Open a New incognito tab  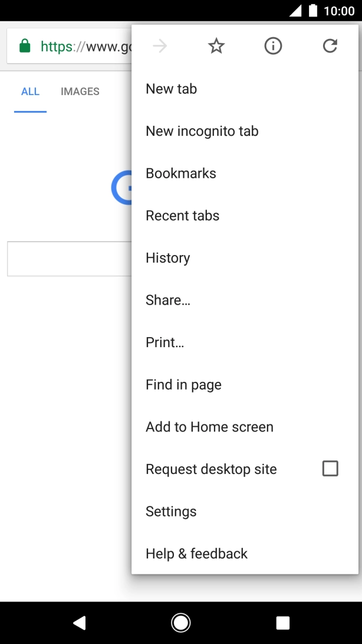pos(202,131)
